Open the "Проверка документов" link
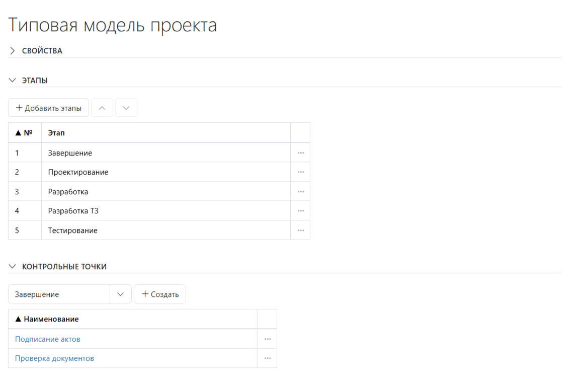The image size is (582, 392). pyautogui.click(x=52, y=358)
